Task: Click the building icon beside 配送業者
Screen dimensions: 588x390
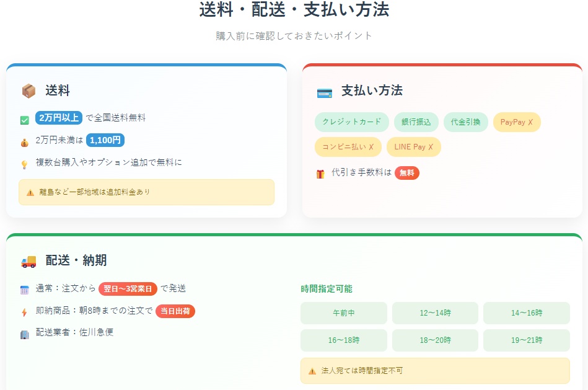Action: 25,334
